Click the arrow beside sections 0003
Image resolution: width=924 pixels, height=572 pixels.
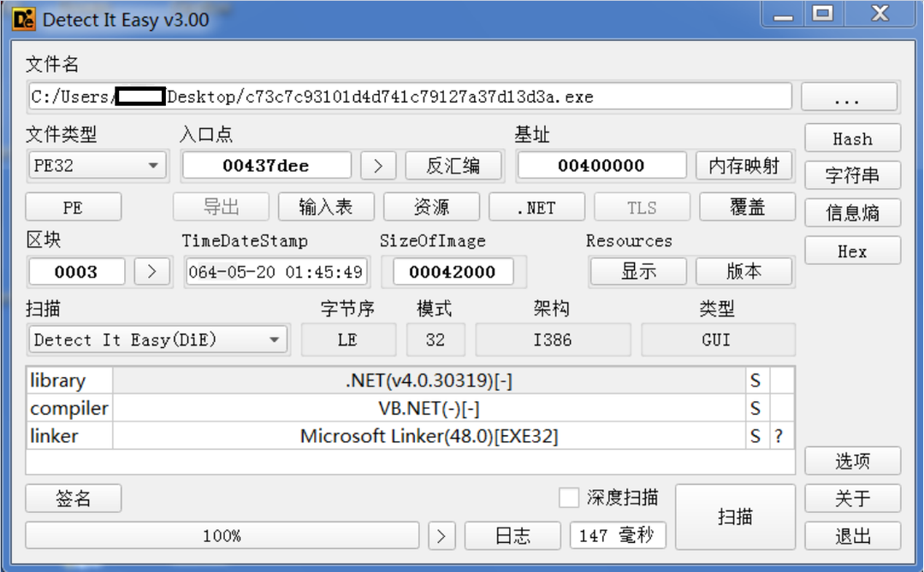tap(151, 272)
